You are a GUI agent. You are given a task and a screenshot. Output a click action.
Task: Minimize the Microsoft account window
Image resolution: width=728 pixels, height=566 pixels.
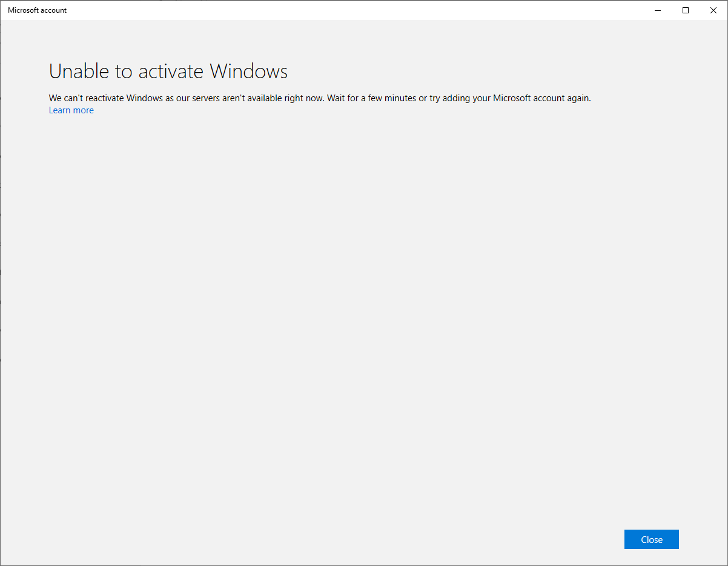658,10
